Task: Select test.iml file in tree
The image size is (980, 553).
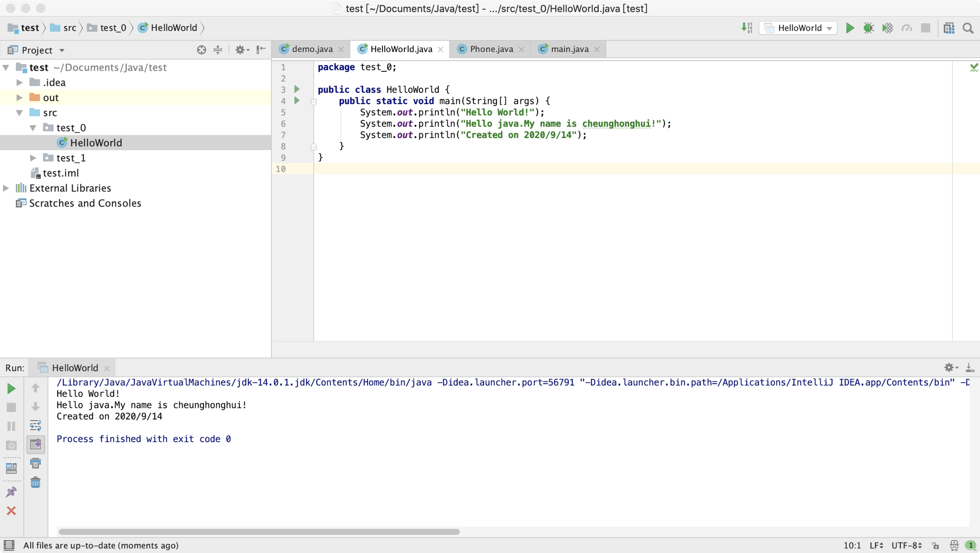Action: coord(136,173)
